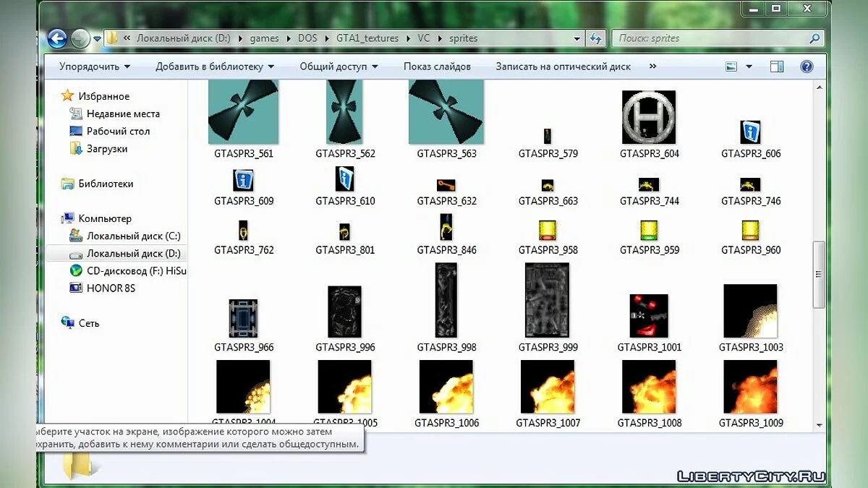Click Записать на оптический диск

click(x=563, y=67)
